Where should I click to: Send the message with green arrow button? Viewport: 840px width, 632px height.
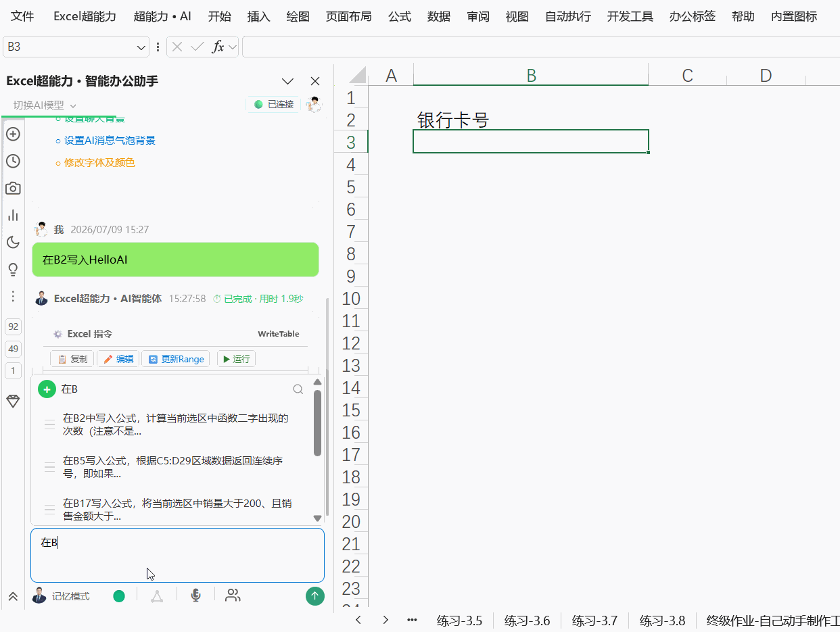coord(315,595)
